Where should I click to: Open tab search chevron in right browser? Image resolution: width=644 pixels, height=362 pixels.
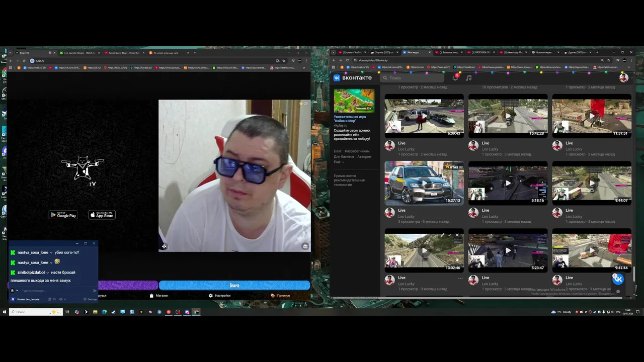334,52
